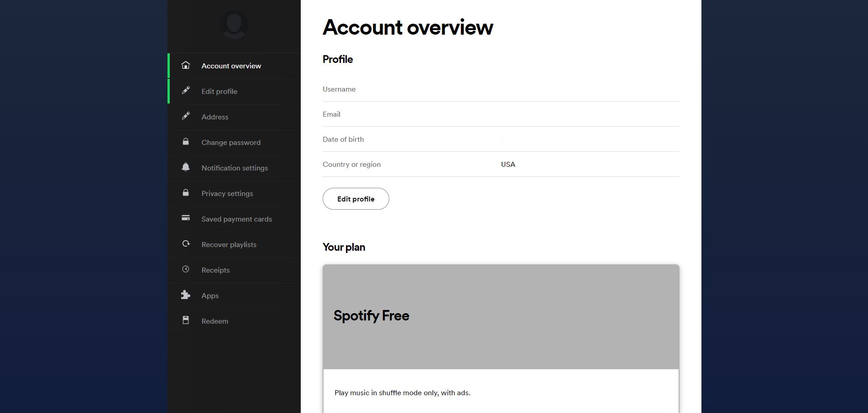Viewport: 868px width, 413px height.
Task: Click the Email label
Action: tap(331, 114)
